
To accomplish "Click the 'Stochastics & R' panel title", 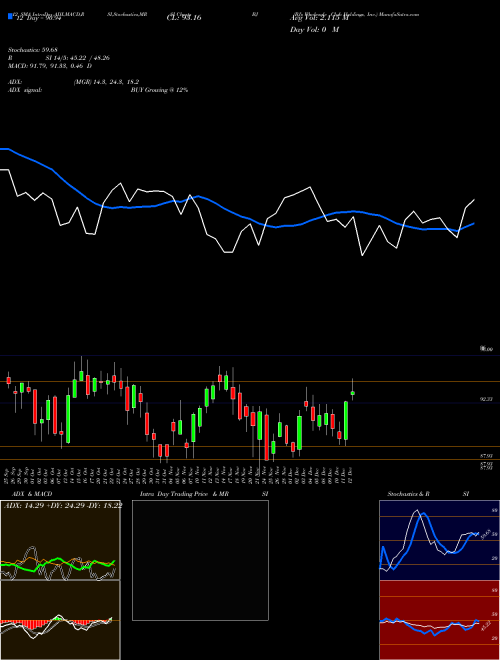I will [x=408, y=494].
